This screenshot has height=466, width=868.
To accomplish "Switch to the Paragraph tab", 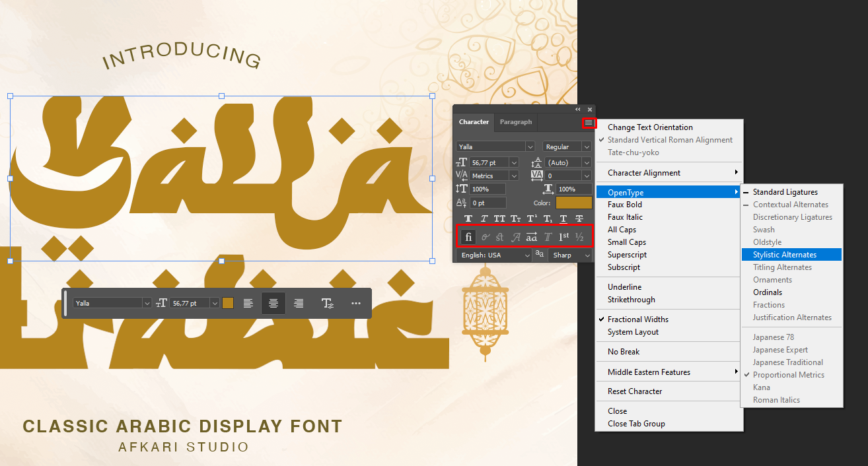I will pyautogui.click(x=516, y=122).
